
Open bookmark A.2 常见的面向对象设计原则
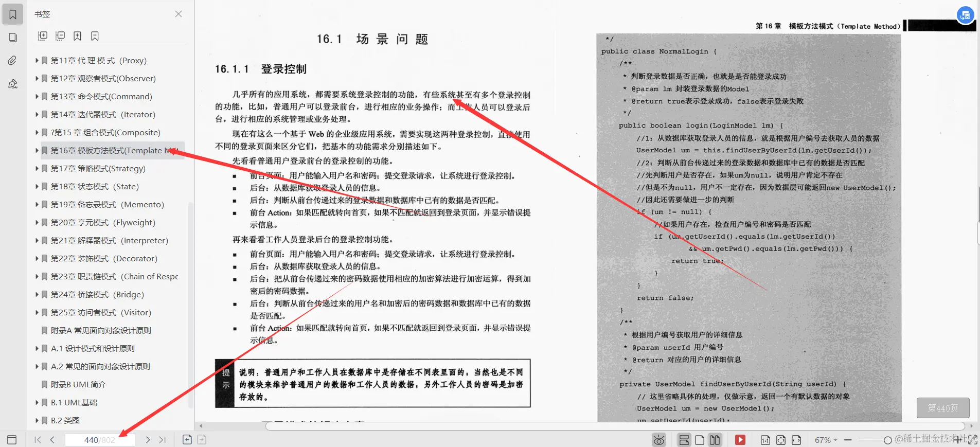pos(100,366)
